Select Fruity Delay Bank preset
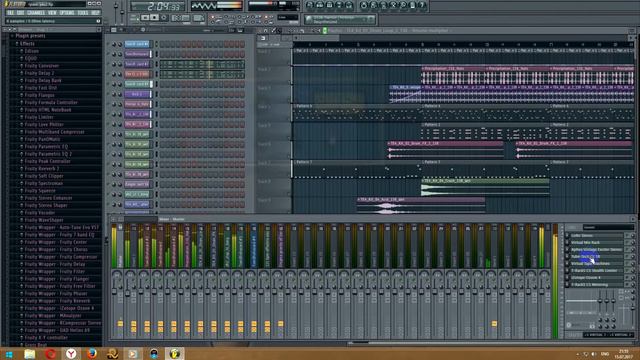Image resolution: width=640 pixels, height=360 pixels. tap(43, 80)
